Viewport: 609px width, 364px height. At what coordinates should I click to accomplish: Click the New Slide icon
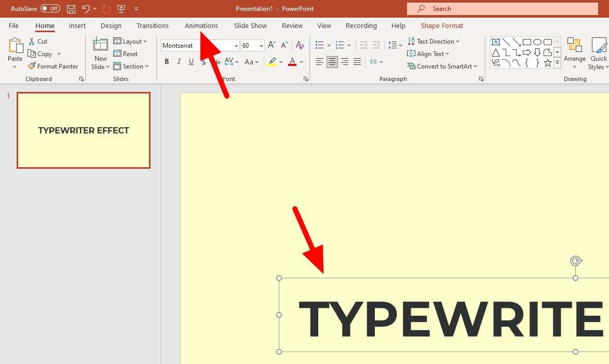tap(100, 45)
